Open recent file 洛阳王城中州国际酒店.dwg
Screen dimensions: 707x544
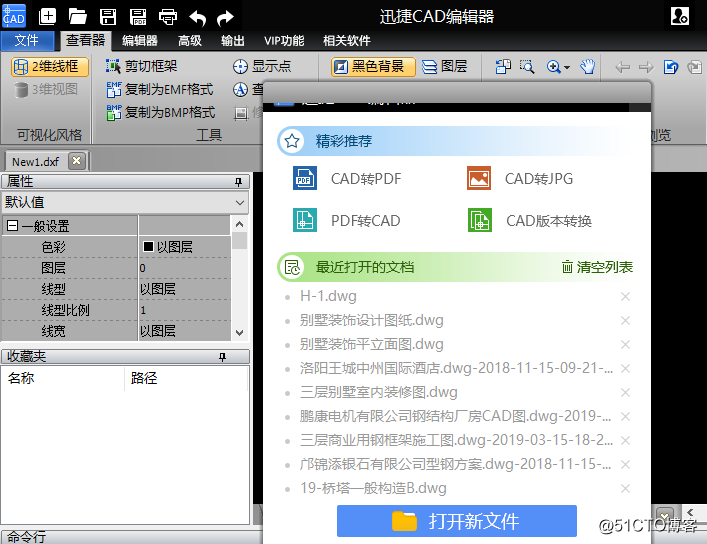point(456,368)
